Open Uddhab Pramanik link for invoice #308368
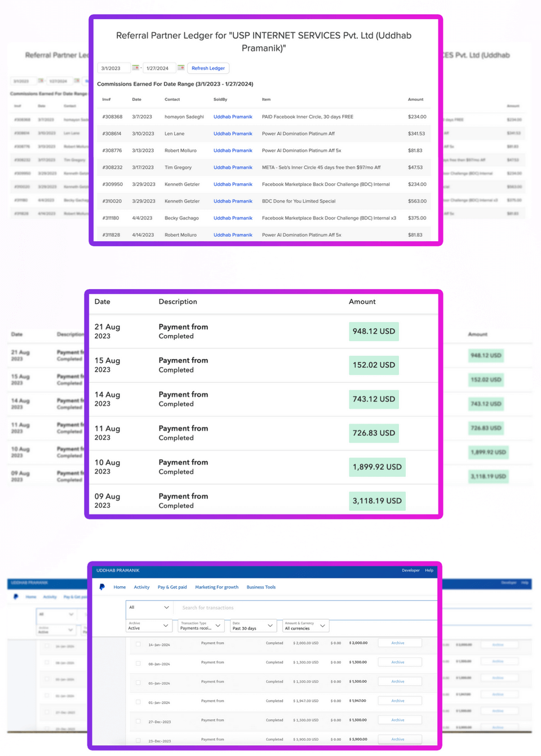This screenshot has width=541, height=756. point(233,117)
